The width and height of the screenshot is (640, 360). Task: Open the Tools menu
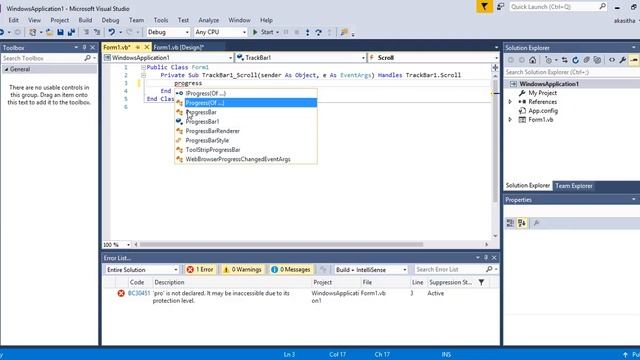161,20
